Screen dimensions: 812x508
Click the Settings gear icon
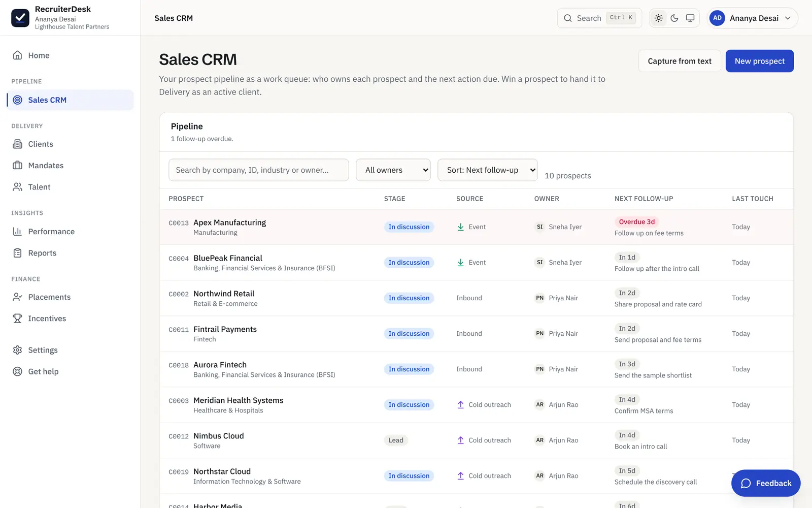click(17, 350)
